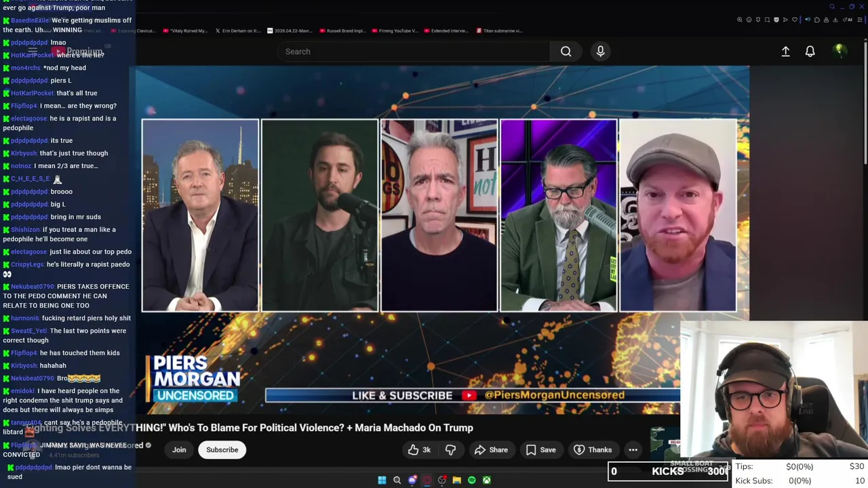Activate voice search microphone icon
The width and height of the screenshot is (868, 488).
(x=600, y=52)
